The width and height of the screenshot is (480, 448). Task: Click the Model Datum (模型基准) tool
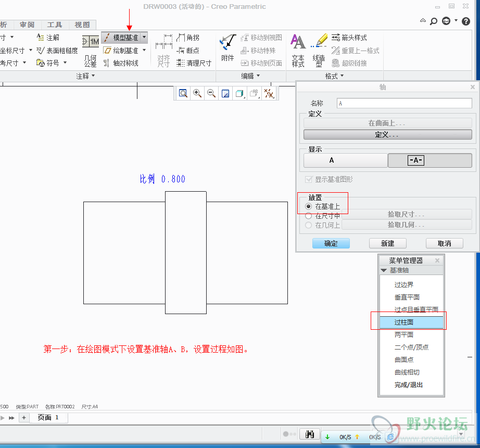pos(121,38)
